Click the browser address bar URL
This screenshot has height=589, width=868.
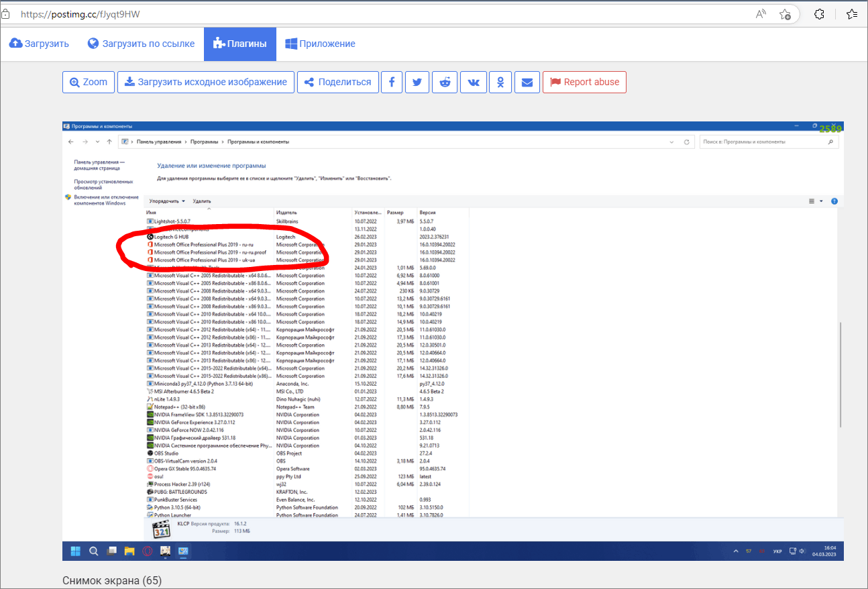(80, 13)
